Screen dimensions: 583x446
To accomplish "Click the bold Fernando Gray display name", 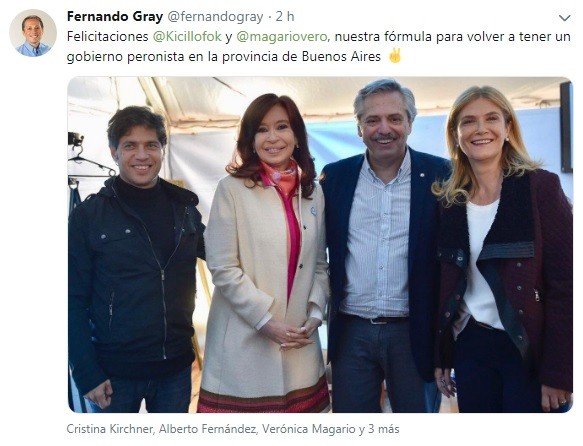I will [x=115, y=17].
